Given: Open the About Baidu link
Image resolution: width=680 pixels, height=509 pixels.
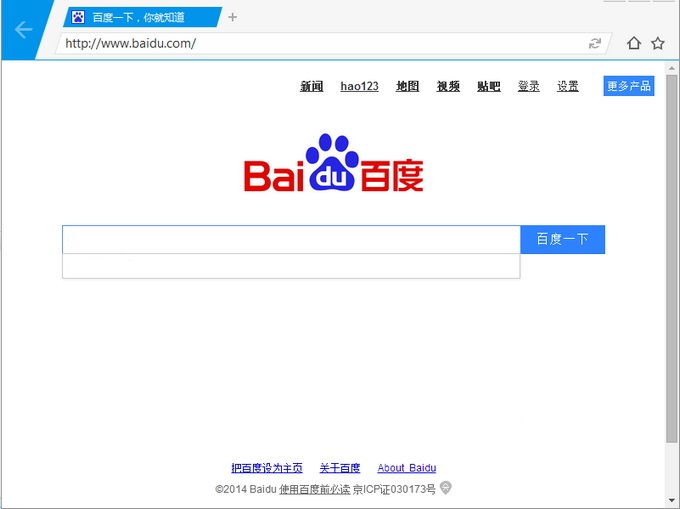Looking at the screenshot, I should coord(407,468).
